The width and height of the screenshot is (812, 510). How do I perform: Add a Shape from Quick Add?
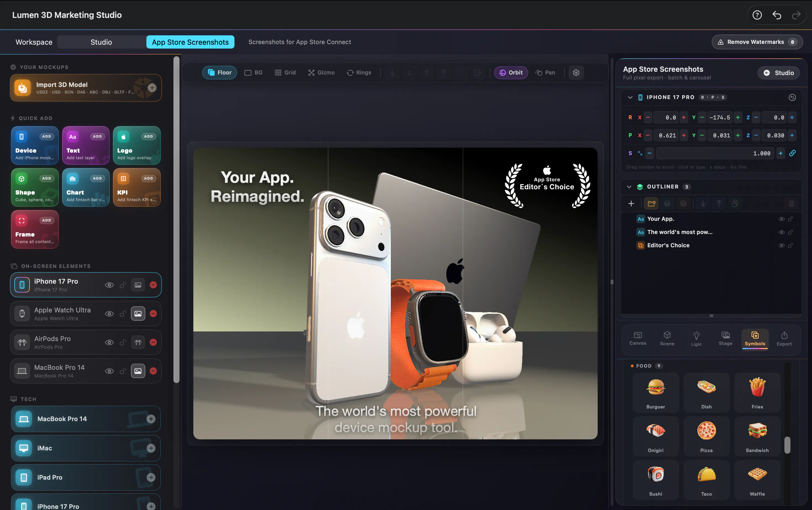pyautogui.click(x=35, y=187)
